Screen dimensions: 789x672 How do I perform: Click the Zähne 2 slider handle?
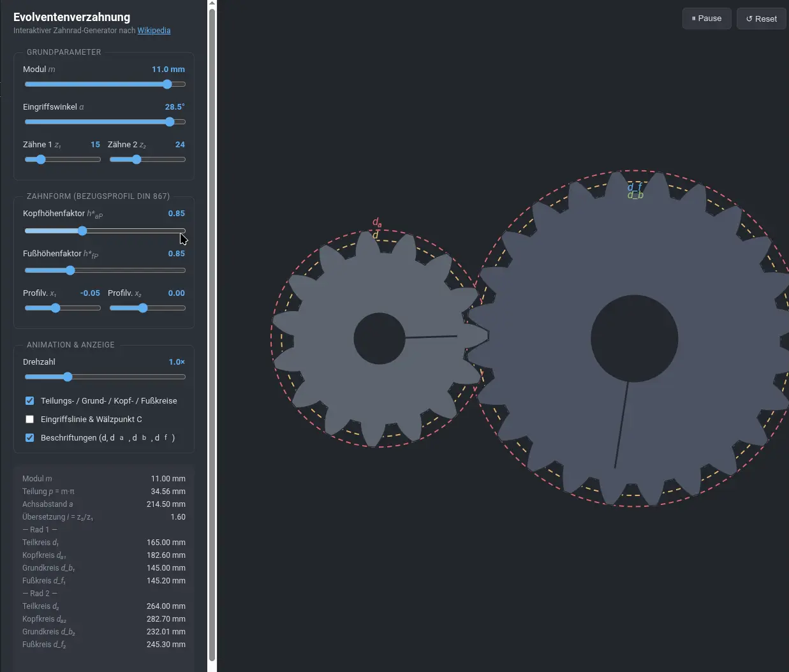pyautogui.click(x=136, y=159)
